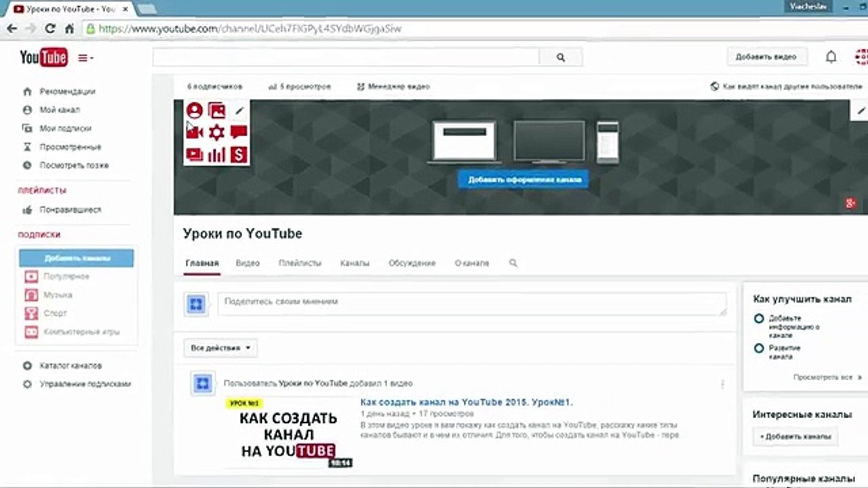Click the Музыка channel icon
Screen dimensions: 868x488
pos(31,295)
